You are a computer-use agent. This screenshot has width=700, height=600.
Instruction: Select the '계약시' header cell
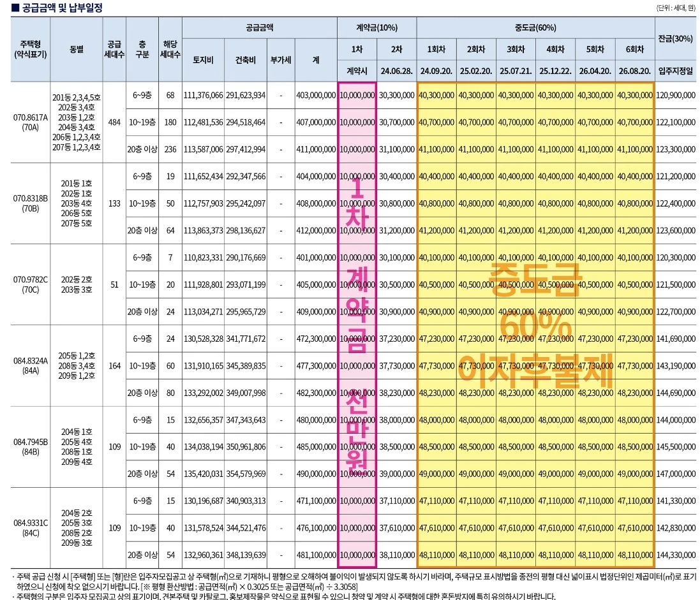click(x=357, y=71)
